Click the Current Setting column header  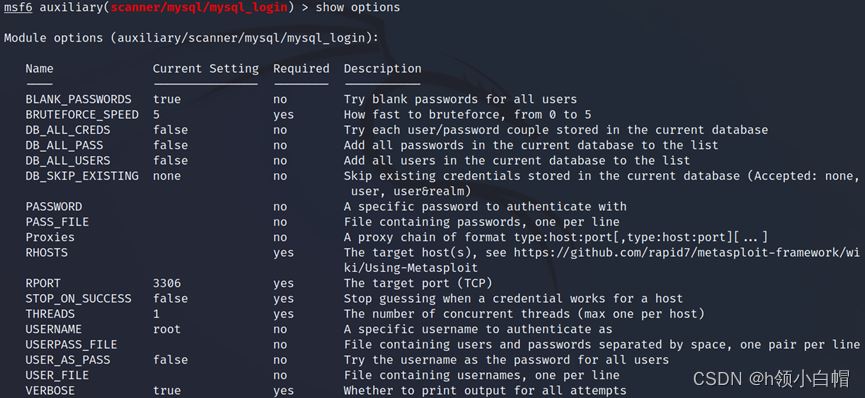(206, 68)
